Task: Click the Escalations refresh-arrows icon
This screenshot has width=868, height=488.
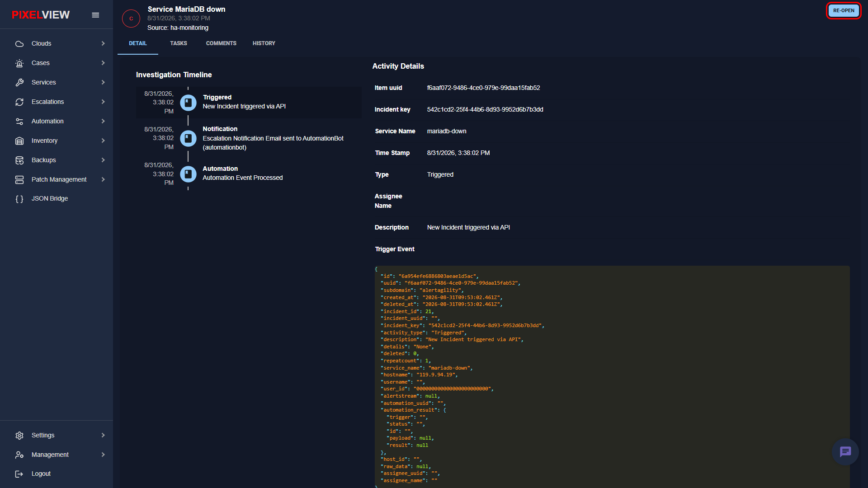Action: point(19,102)
